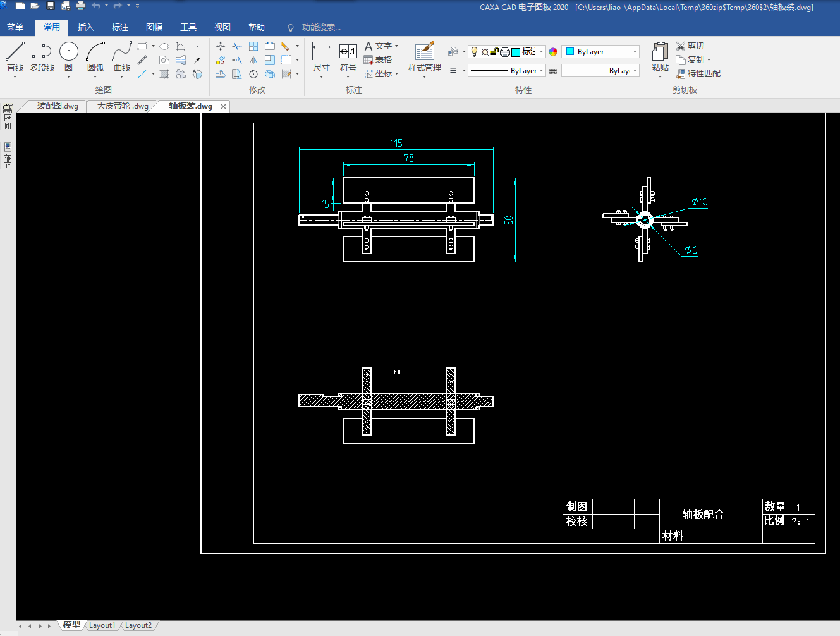The image size is (840, 636).
Task: Click the 特性匹配 match properties button
Action: point(698,74)
